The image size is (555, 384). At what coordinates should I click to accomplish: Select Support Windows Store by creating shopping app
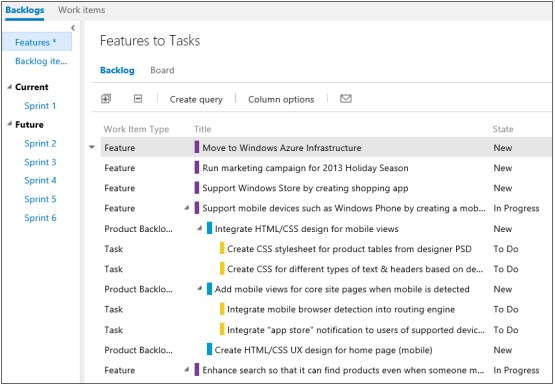[x=305, y=188]
